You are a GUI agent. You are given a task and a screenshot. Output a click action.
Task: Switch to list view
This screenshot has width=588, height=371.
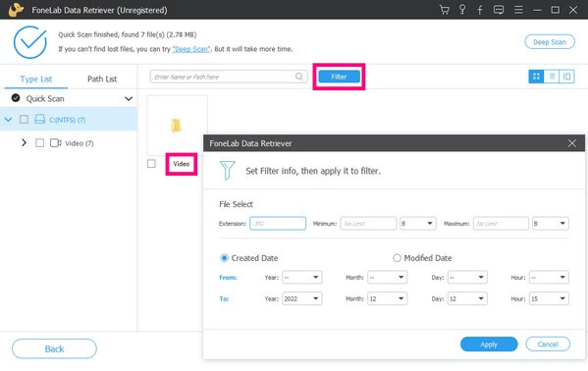point(552,77)
